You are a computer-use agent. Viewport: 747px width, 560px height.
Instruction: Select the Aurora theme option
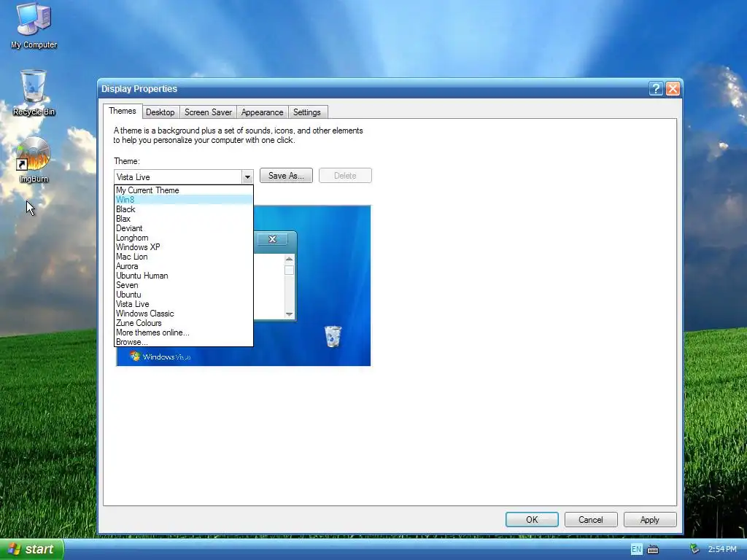[183, 266]
